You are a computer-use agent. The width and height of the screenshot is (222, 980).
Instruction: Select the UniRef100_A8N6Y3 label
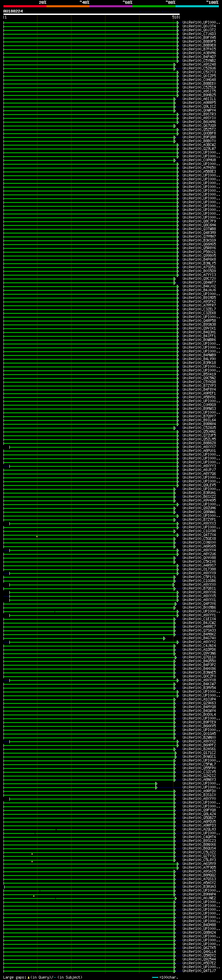point(199,779)
